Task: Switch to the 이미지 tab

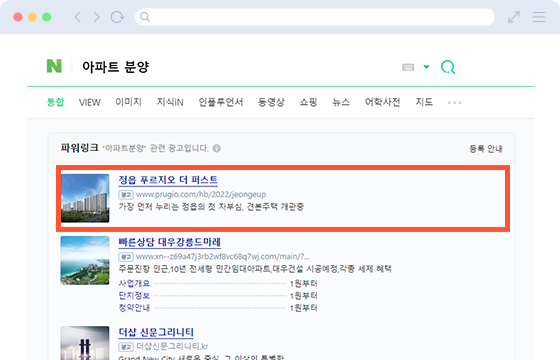Action: (x=129, y=102)
